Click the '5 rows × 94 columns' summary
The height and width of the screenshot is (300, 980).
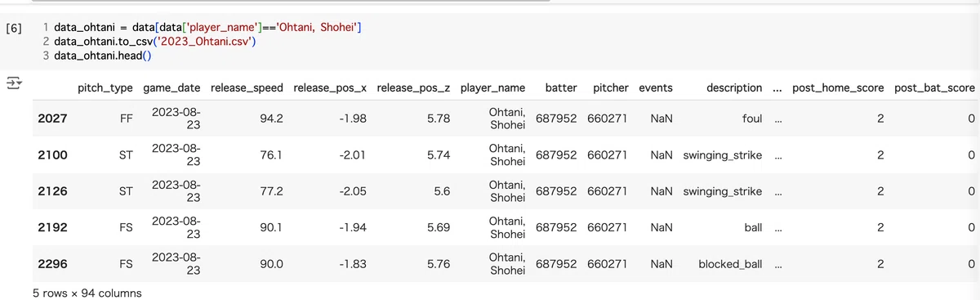coord(87,293)
